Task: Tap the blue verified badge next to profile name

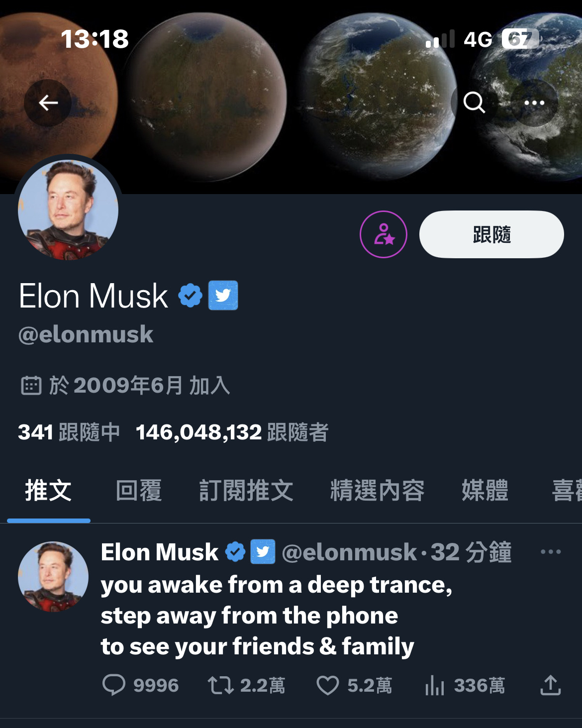Action: (190, 296)
